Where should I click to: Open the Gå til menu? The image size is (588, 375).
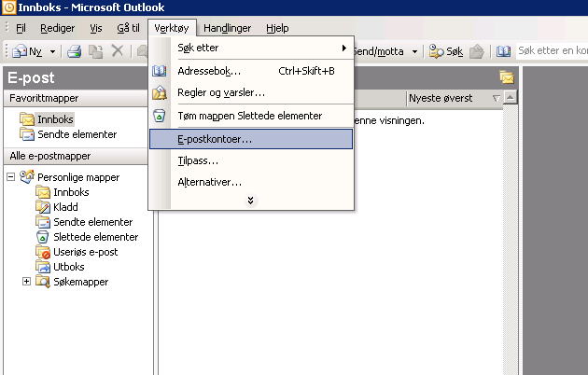click(x=128, y=28)
